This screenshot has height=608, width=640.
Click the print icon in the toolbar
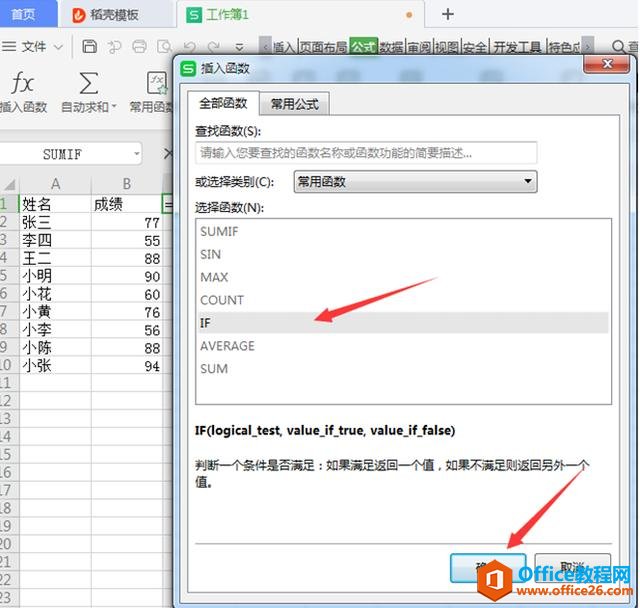139,47
